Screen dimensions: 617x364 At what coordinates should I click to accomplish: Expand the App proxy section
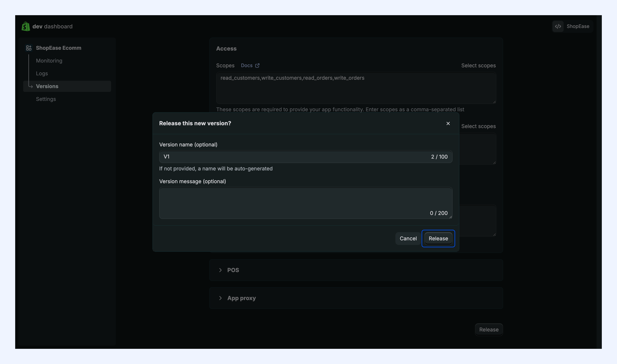tap(220, 298)
